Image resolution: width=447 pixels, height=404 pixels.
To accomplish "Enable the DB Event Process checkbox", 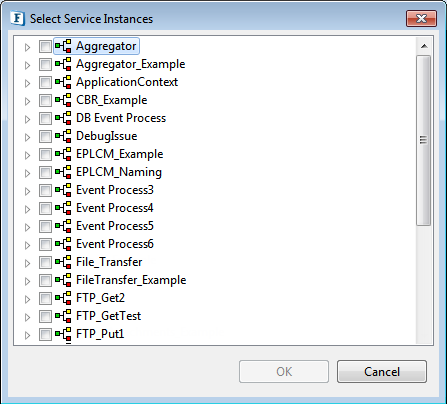I will pyautogui.click(x=45, y=118).
